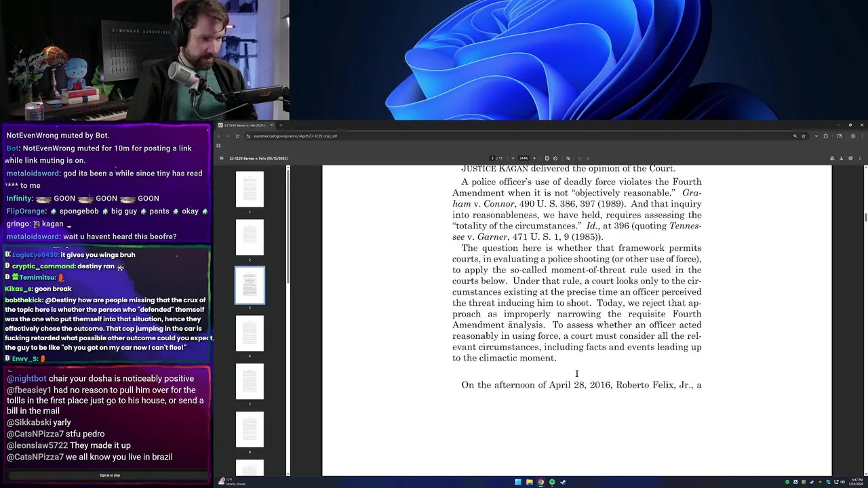Click the PDF annotate draw icon

[x=568, y=159]
